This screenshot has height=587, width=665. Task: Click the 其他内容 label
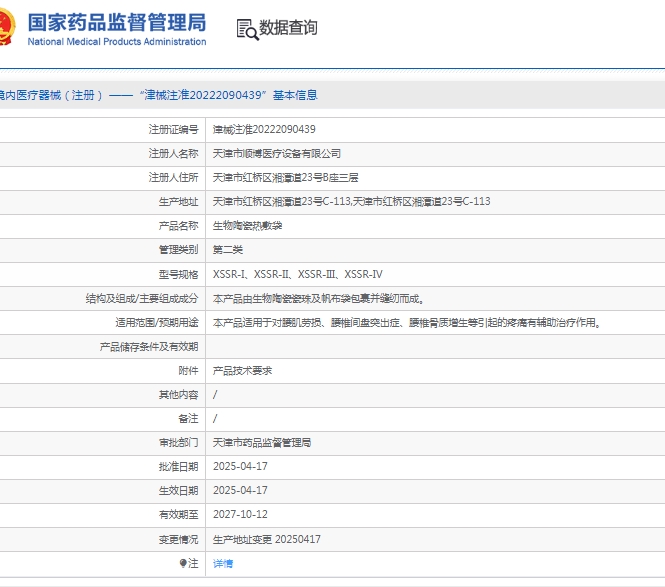pyautogui.click(x=178, y=395)
